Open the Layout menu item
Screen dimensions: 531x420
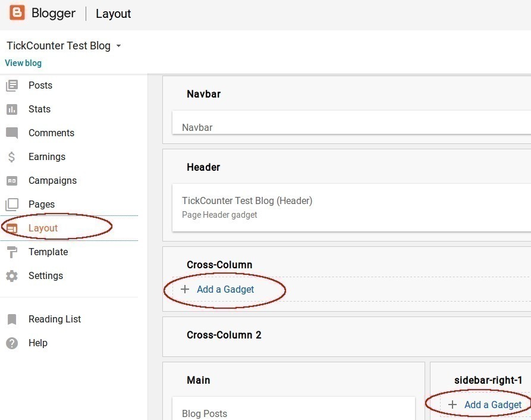[x=43, y=228]
